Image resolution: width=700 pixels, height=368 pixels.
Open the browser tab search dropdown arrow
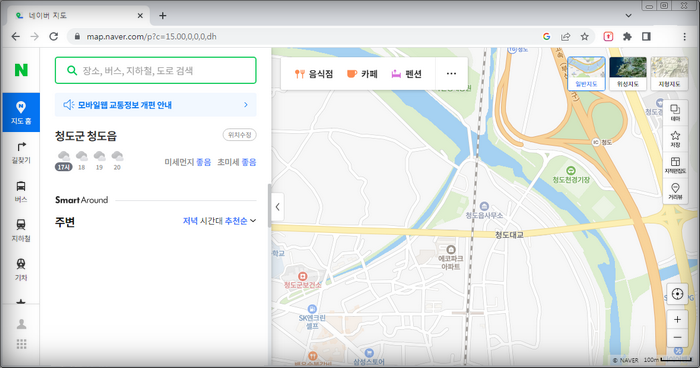click(x=628, y=16)
